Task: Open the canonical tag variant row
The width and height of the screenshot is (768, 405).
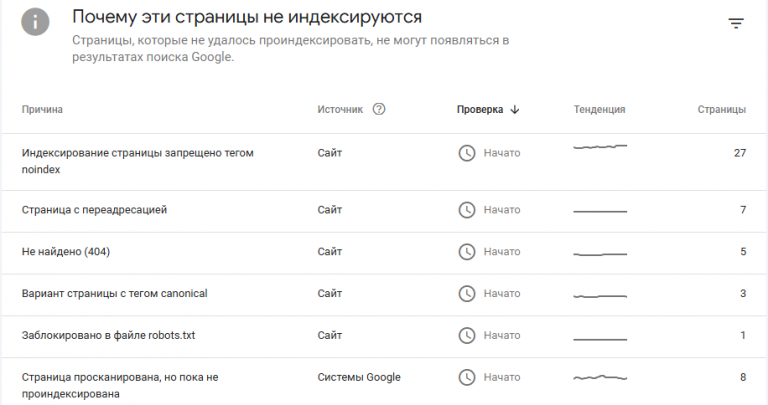Action: pyautogui.click(x=384, y=295)
